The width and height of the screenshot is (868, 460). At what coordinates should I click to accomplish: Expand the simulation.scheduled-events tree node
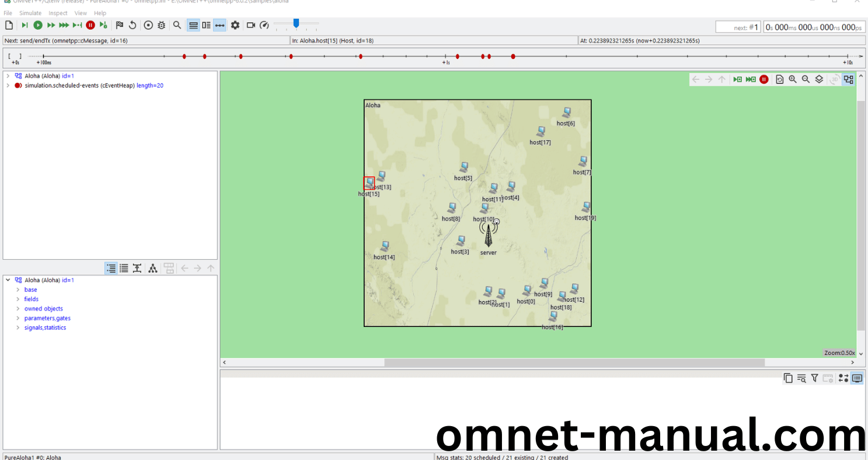coord(8,85)
